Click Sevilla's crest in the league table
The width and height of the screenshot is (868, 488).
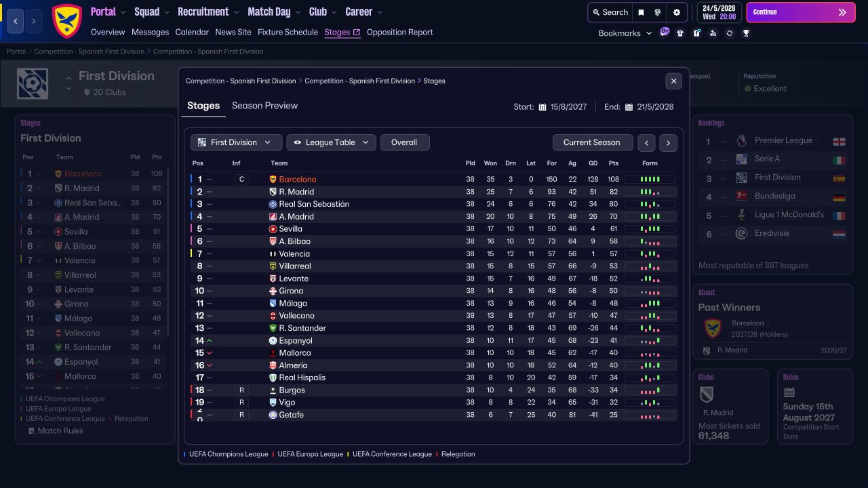(x=273, y=229)
